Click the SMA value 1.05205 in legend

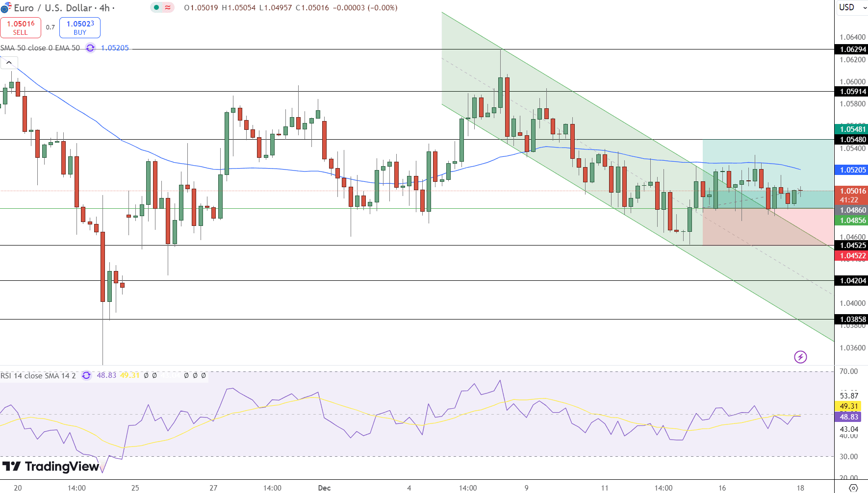(115, 48)
